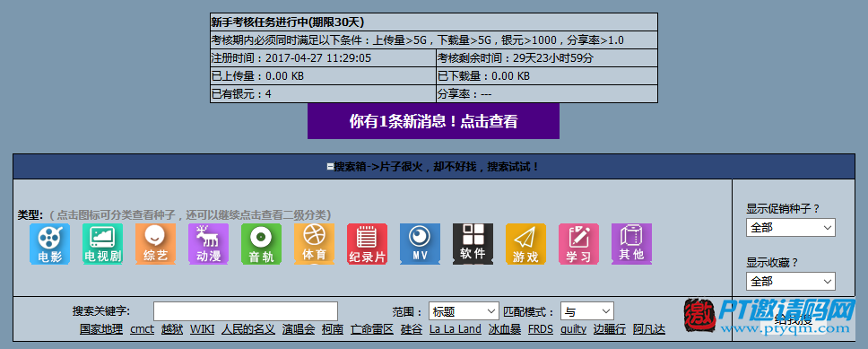Open the 人民的名义 keyword link
The width and height of the screenshot is (868, 349).
pyautogui.click(x=248, y=329)
